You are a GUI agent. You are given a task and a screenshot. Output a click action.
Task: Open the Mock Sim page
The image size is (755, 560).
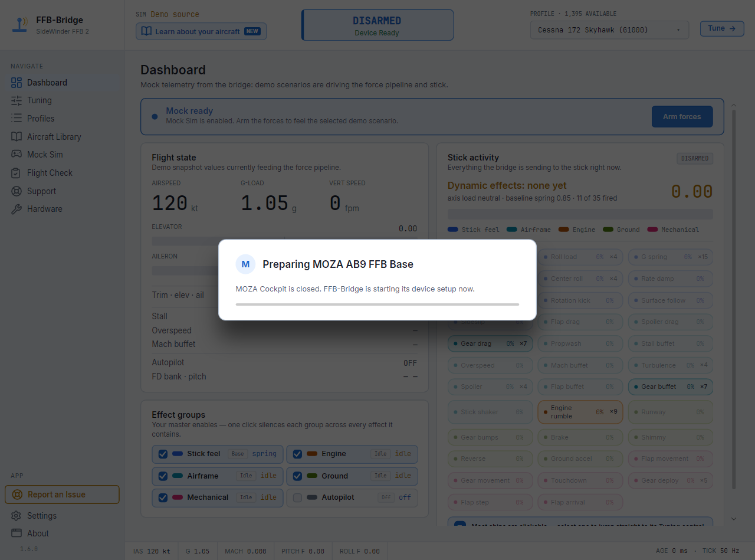pyautogui.click(x=62, y=155)
